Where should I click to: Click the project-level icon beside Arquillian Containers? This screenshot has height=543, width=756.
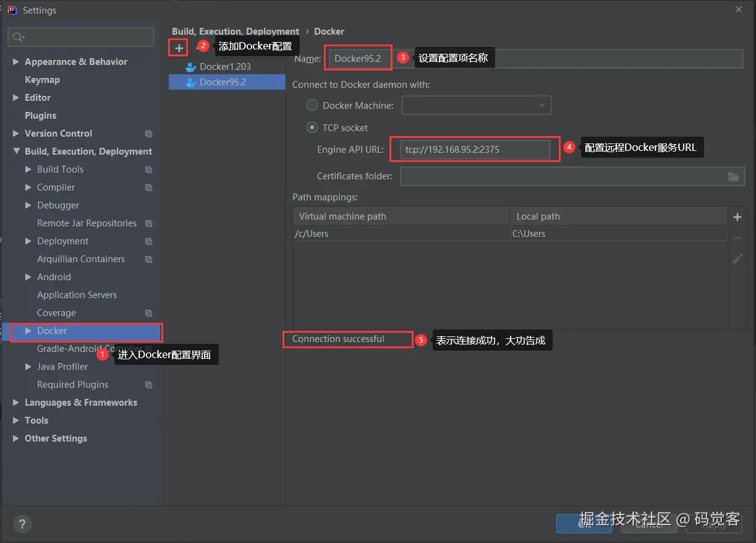pyautogui.click(x=148, y=259)
